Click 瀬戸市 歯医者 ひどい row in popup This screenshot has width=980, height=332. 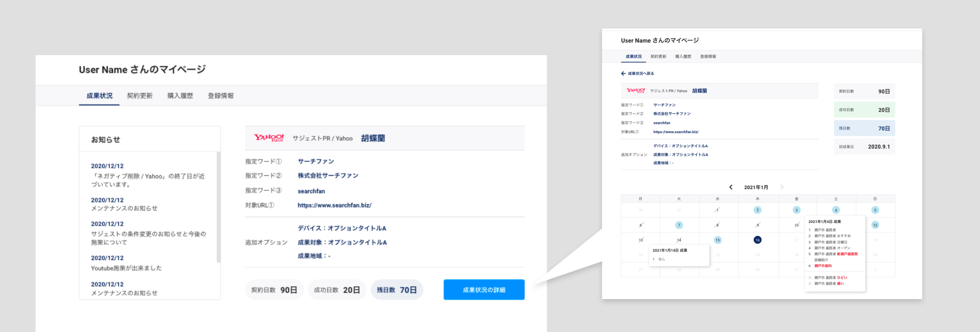tap(828, 277)
